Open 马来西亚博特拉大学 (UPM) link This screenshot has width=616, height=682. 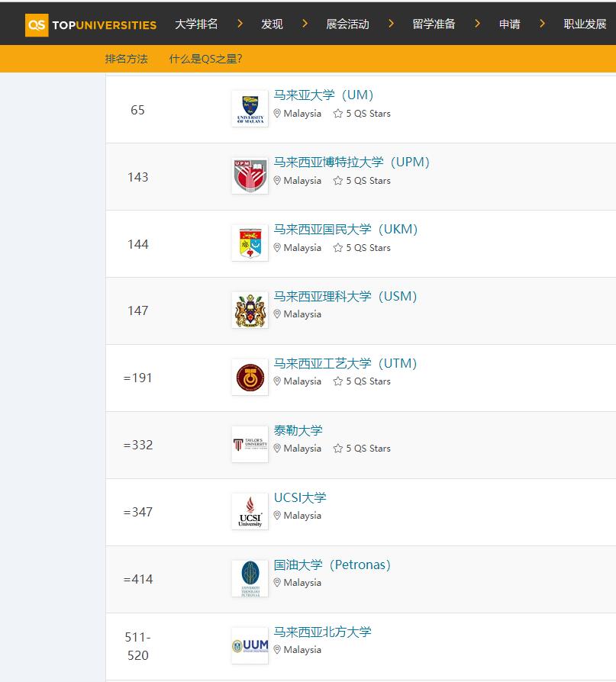tap(352, 162)
